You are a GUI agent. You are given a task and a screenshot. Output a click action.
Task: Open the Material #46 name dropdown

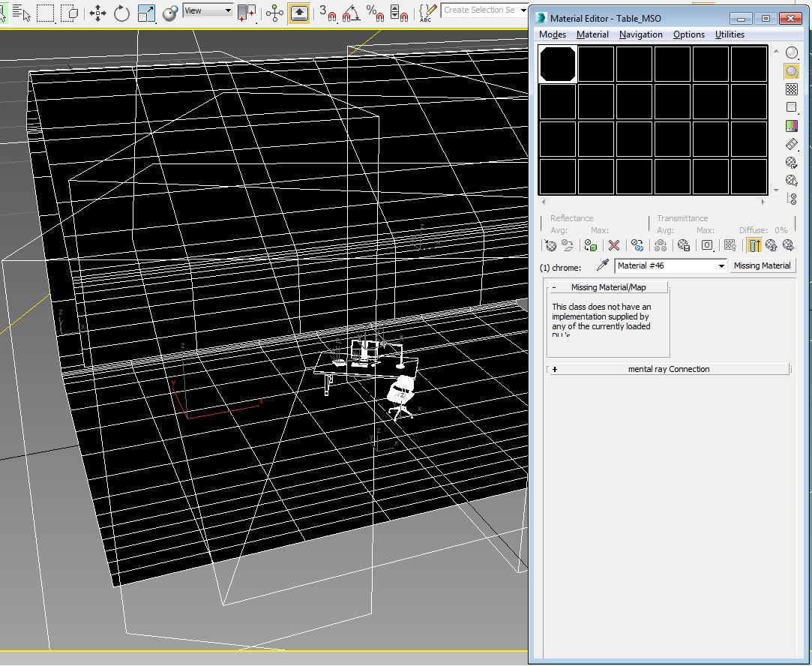click(x=721, y=266)
